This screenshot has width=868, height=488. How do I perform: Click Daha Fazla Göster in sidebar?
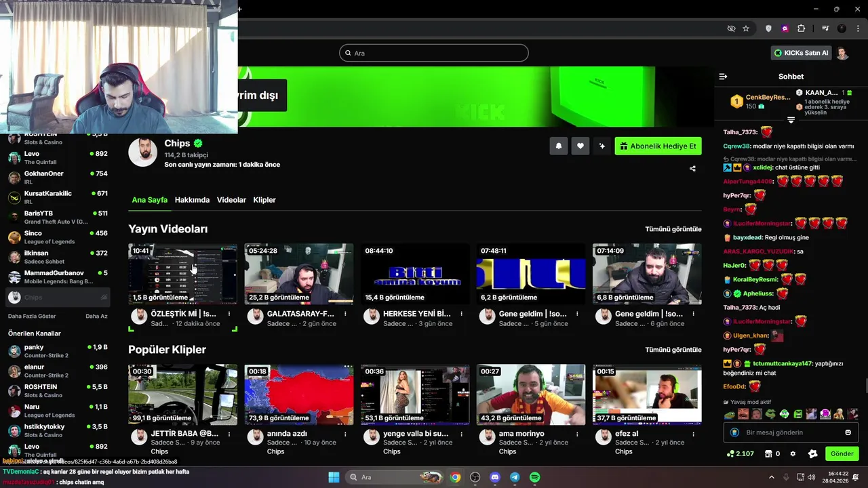pos(32,316)
